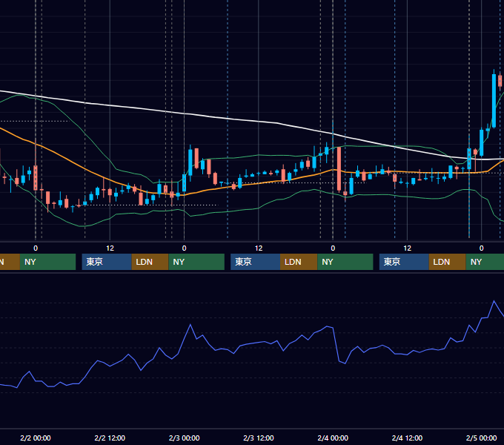Image resolution: width=504 pixels, height=445 pixels.
Task: Click the 2/5 00:00 date label
Action: [x=481, y=438]
